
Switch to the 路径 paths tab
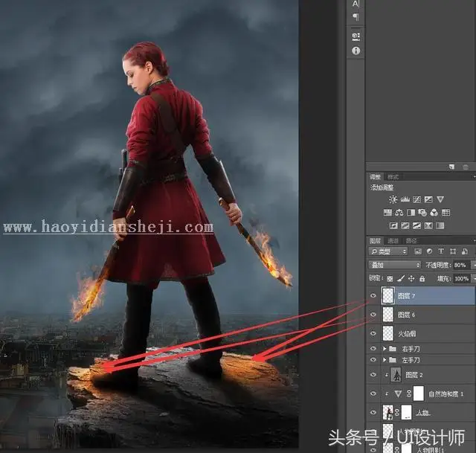411,241
